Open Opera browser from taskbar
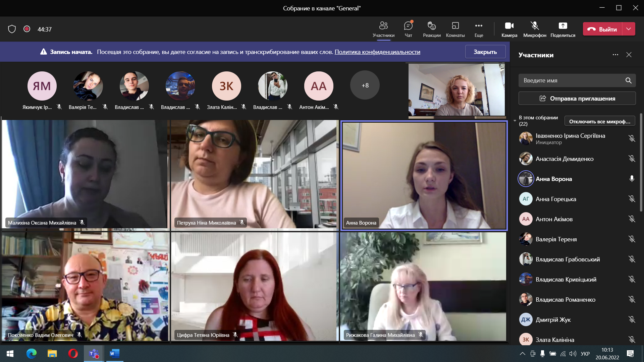Viewport: 644px width, 362px height. (x=73, y=354)
